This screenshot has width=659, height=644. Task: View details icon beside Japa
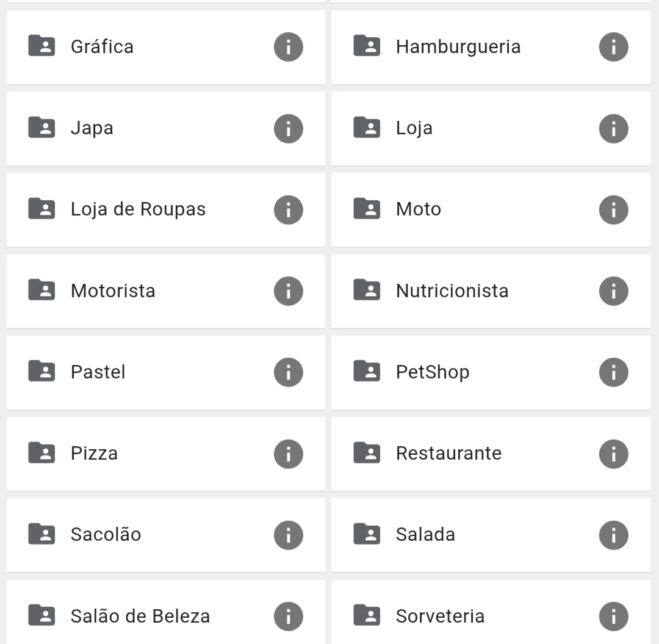(288, 129)
